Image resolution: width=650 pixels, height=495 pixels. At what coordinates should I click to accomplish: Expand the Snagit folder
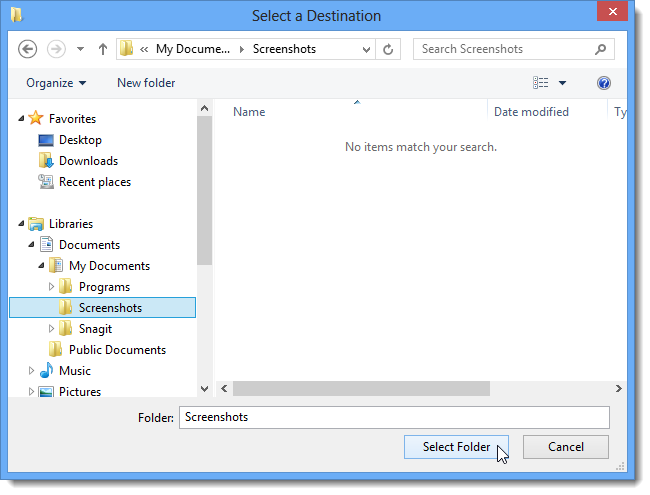tap(51, 329)
